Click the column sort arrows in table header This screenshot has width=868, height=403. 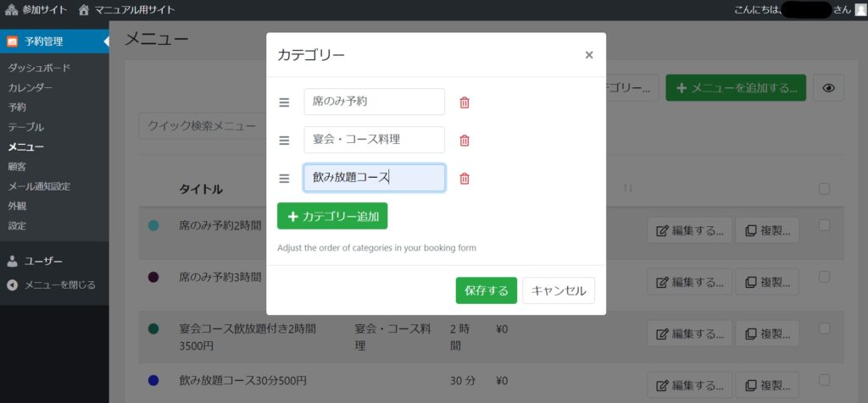pyautogui.click(x=628, y=188)
